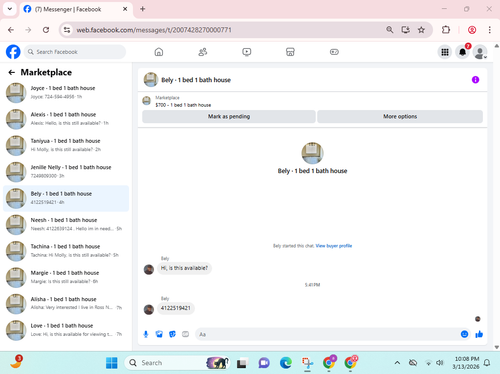Open the Chrome extensions puzzle icon
The image size is (500, 374).
pyautogui.click(x=446, y=30)
